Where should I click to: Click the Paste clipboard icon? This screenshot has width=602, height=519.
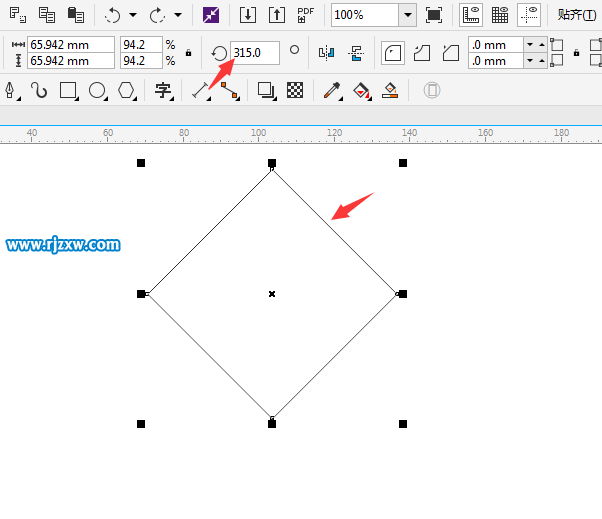point(76,15)
